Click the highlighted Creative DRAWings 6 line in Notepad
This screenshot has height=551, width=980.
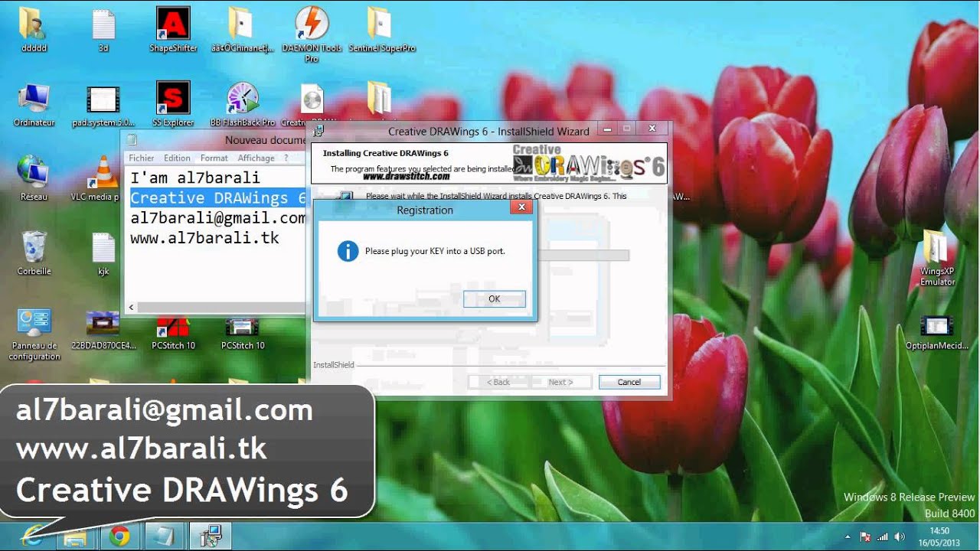pos(218,197)
